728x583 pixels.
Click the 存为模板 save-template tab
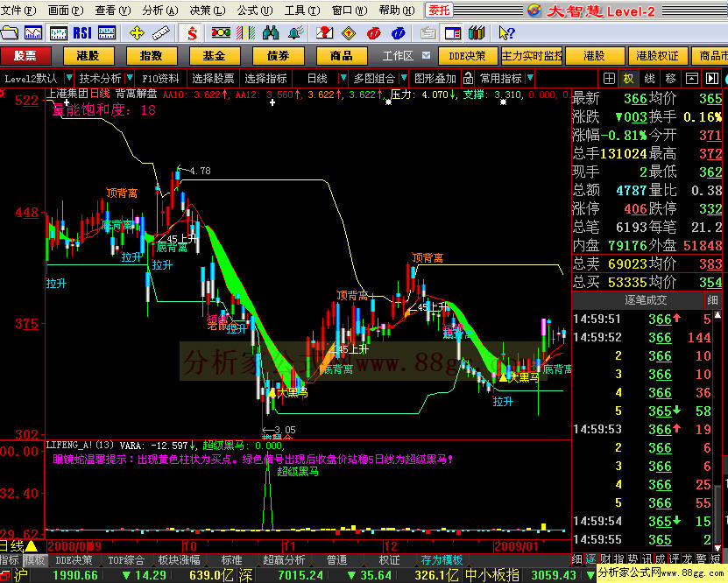tap(442, 560)
